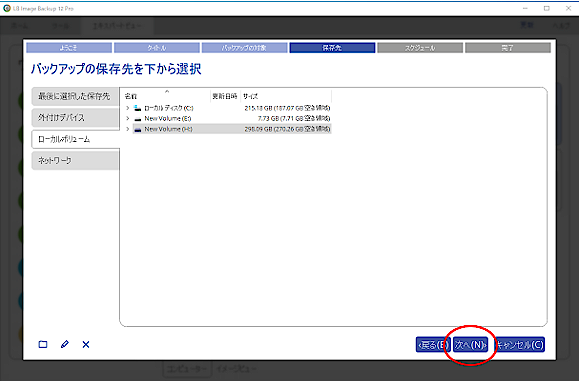Select イメージビュー tab at bottom of main window
Viewport: 579px width, 381px height.
coord(236,368)
